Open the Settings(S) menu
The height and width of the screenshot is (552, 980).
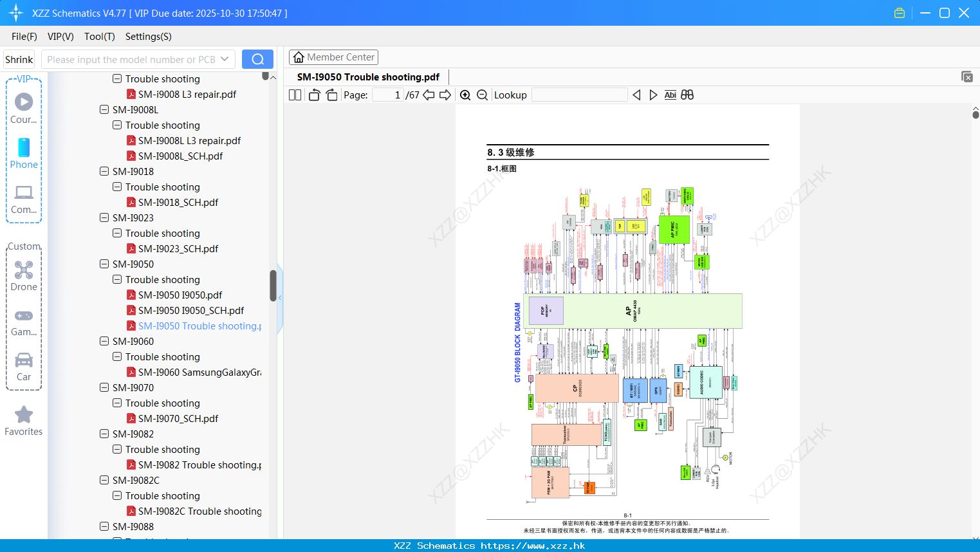click(x=149, y=37)
